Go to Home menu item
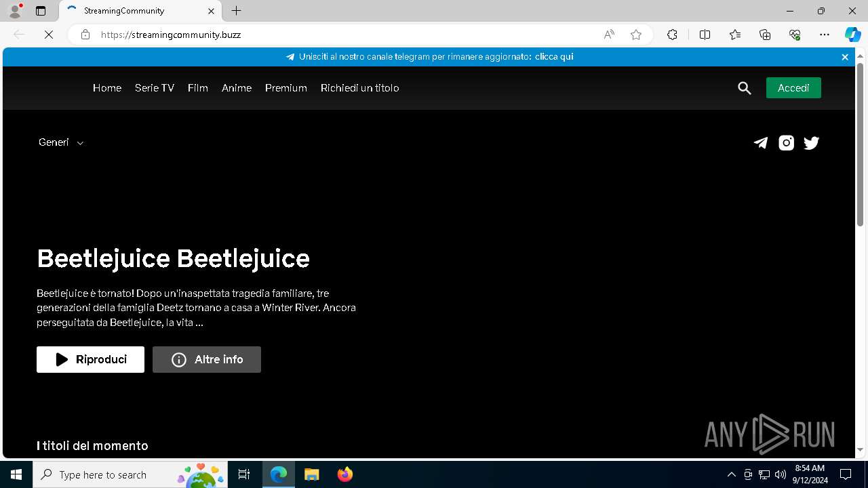The height and width of the screenshot is (488, 868). tap(107, 88)
